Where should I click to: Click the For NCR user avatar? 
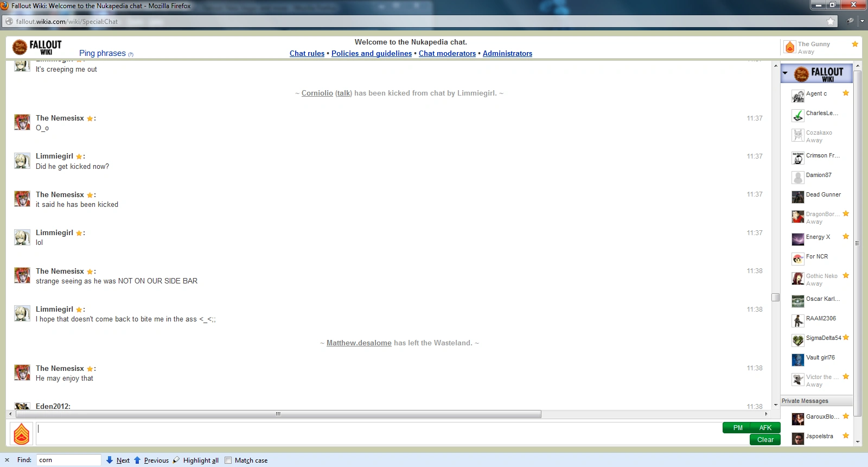(797, 259)
